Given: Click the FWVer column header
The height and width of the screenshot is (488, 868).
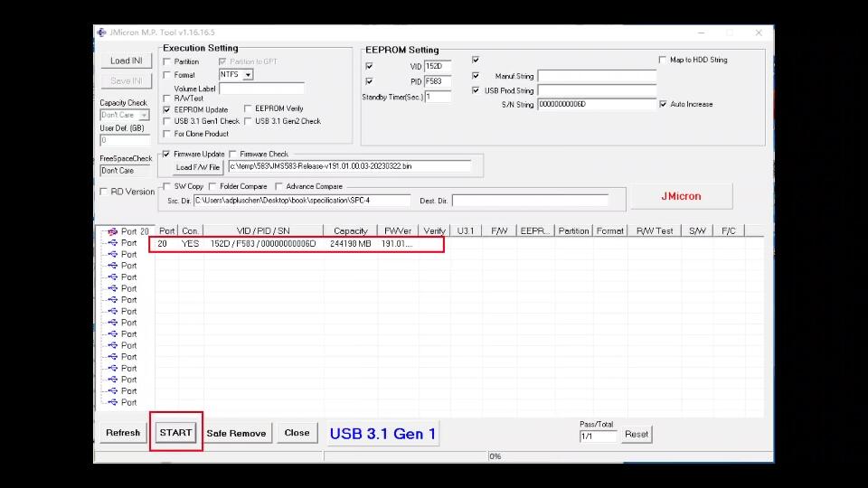Looking at the screenshot, I should pyautogui.click(x=398, y=230).
